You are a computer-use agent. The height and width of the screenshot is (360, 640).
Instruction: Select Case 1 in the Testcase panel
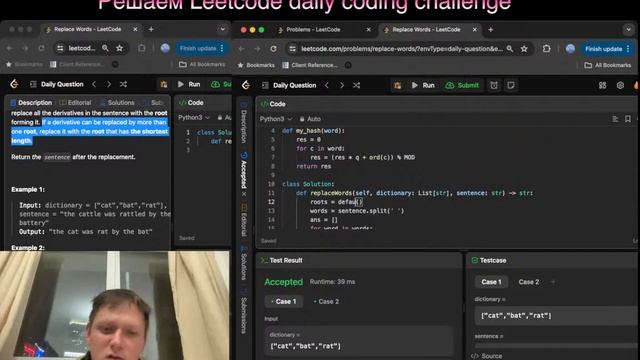491,282
